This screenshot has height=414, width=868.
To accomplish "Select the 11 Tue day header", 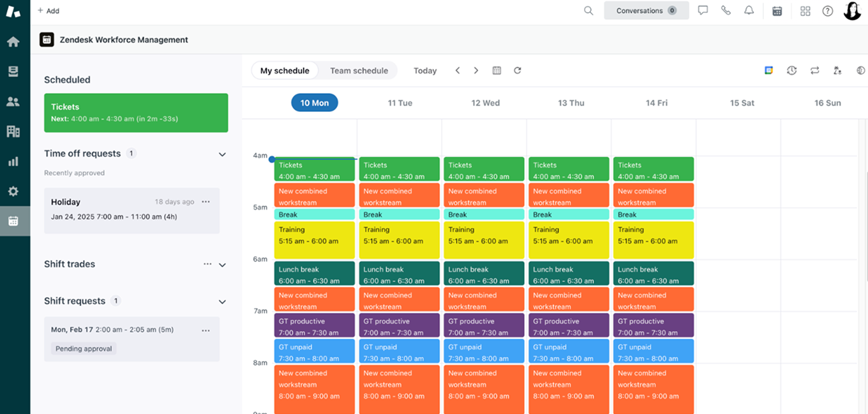I will click(400, 103).
